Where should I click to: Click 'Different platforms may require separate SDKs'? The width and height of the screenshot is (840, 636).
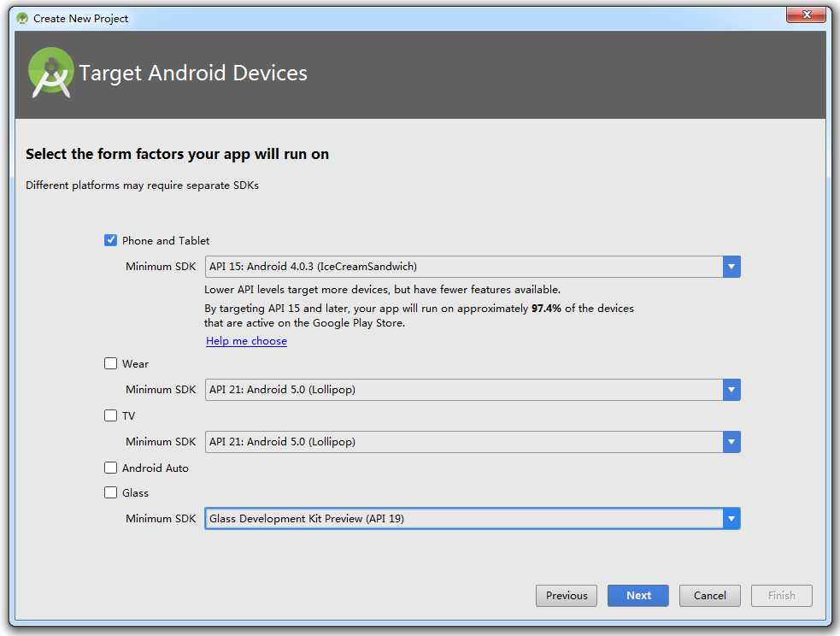pos(142,185)
